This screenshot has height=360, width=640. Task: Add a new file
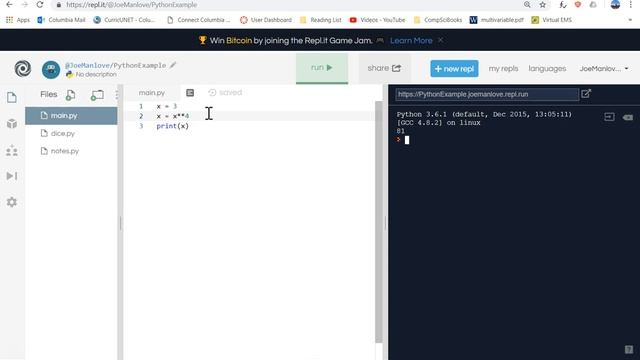[70, 95]
